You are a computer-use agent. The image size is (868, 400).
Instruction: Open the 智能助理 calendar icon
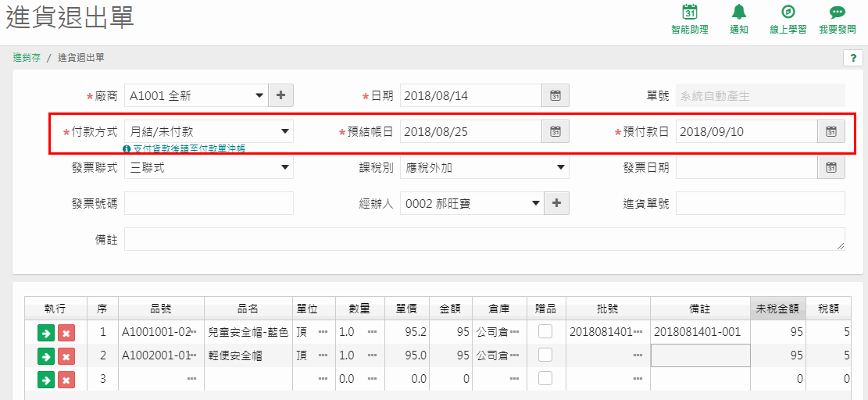tap(689, 12)
